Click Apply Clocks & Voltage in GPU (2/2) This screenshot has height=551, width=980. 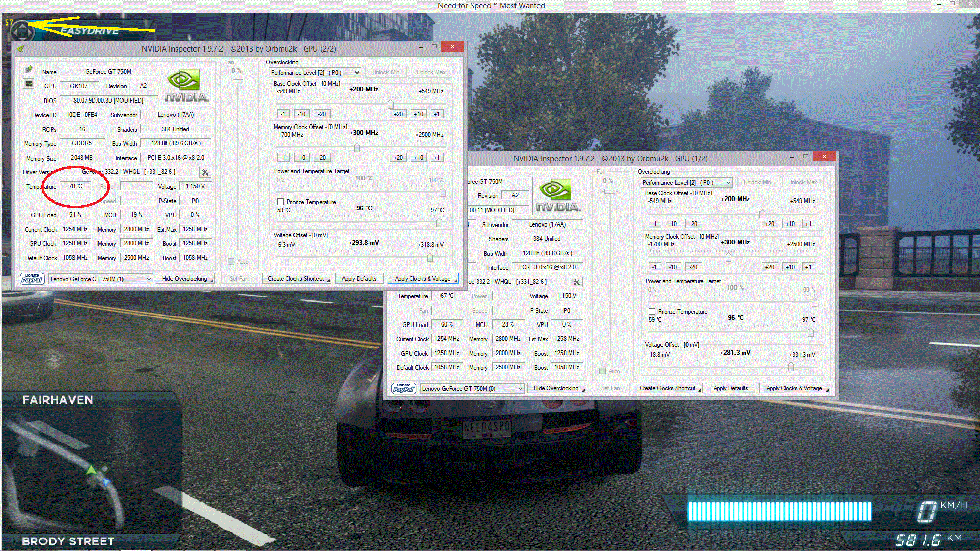click(423, 279)
